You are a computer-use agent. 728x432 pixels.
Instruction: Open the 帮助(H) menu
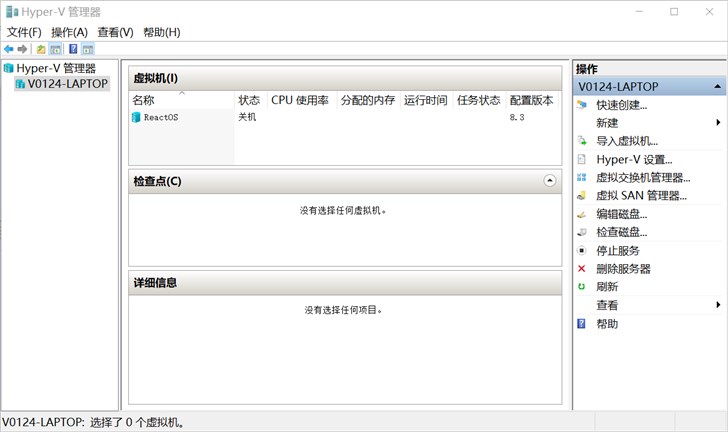[x=162, y=32]
